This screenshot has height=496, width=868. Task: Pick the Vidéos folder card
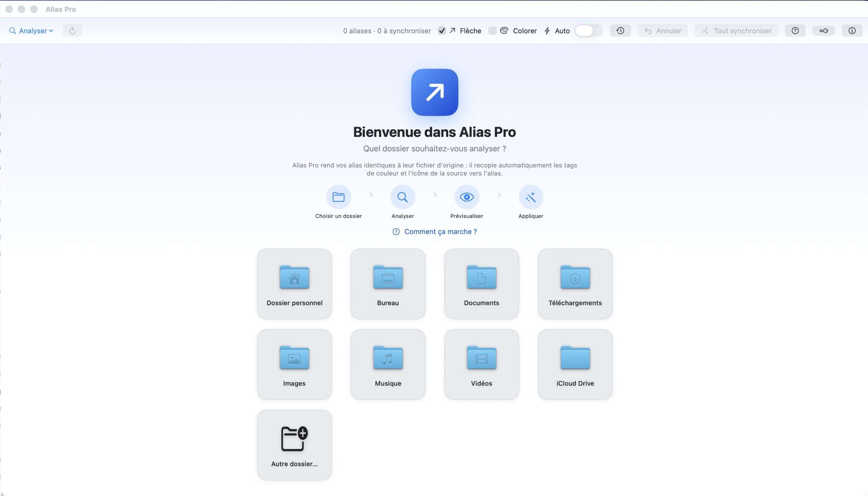tap(482, 364)
